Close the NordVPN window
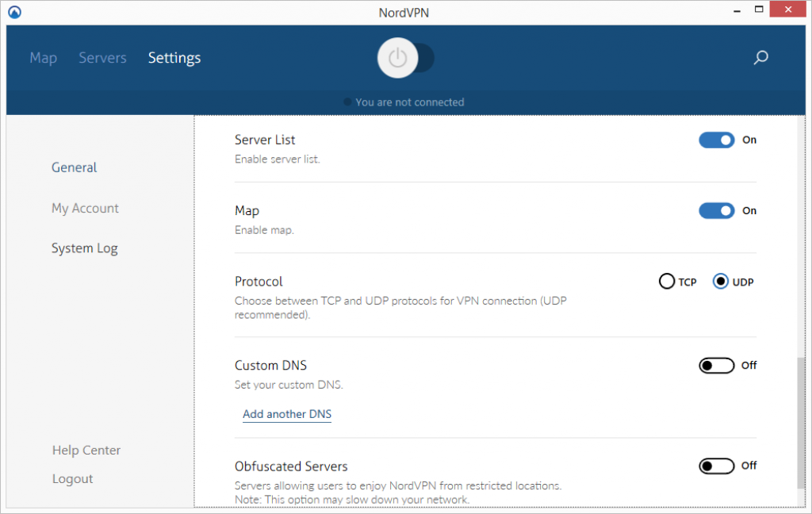Viewport: 812px width, 514px height. point(788,10)
